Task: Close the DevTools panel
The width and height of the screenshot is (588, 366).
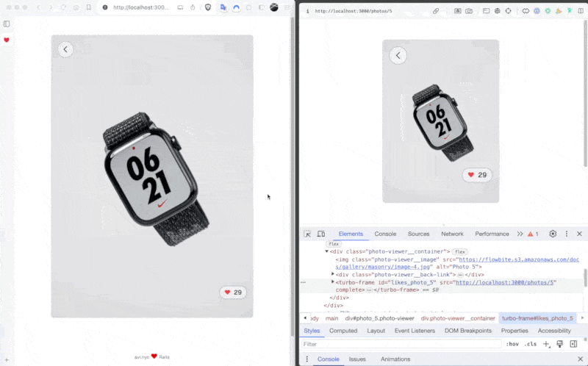Action: 579,234
